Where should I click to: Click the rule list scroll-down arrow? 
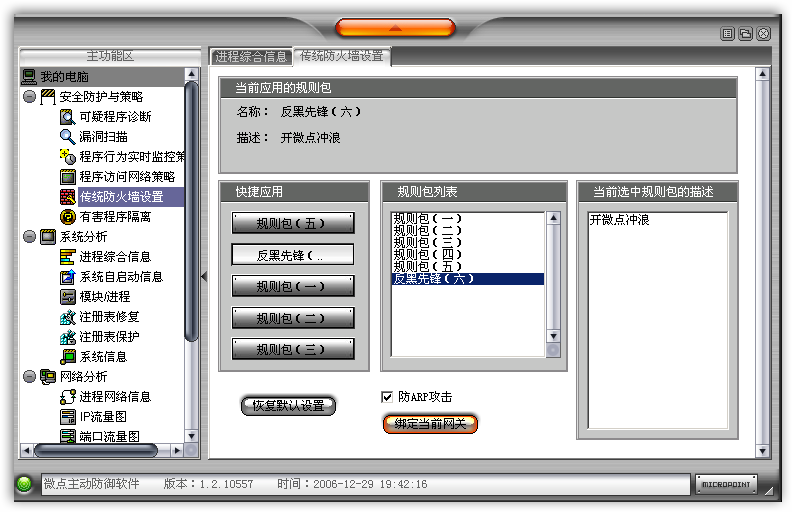tap(553, 336)
